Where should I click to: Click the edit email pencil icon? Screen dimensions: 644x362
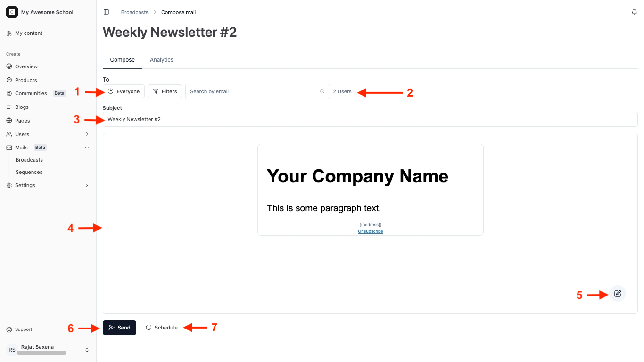pyautogui.click(x=618, y=294)
